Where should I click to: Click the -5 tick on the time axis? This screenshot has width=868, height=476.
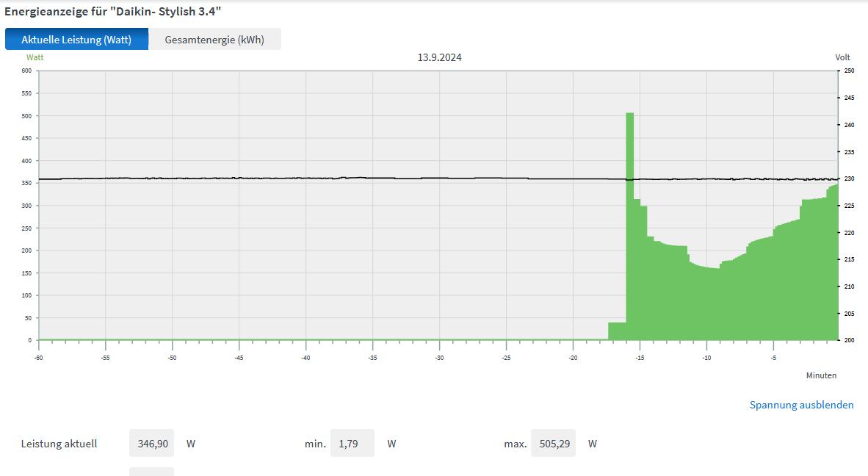click(773, 358)
